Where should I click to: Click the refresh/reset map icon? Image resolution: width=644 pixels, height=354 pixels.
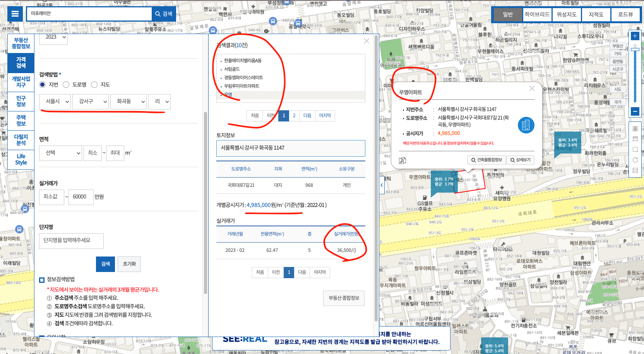pos(635,160)
